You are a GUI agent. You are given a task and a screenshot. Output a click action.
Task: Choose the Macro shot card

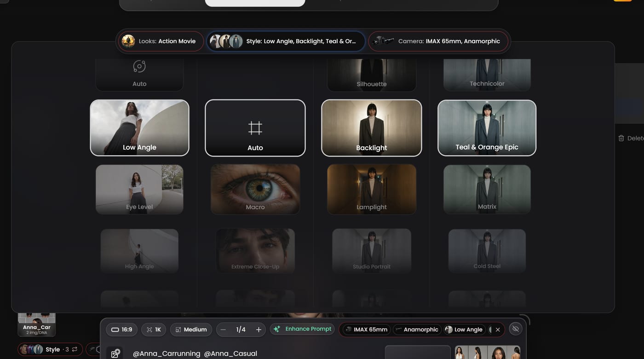click(255, 190)
